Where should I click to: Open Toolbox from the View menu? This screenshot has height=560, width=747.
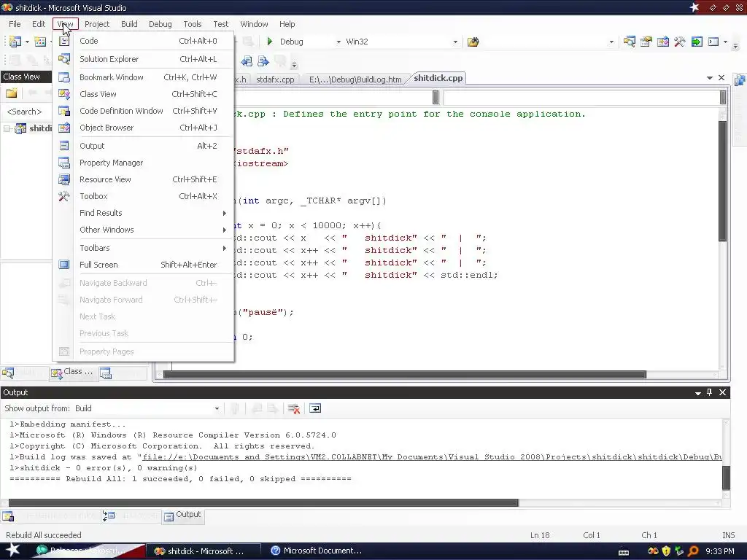tap(144, 195)
